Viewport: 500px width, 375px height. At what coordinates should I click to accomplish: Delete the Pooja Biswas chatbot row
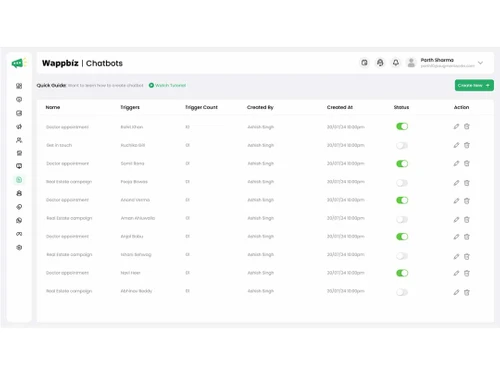click(x=467, y=183)
